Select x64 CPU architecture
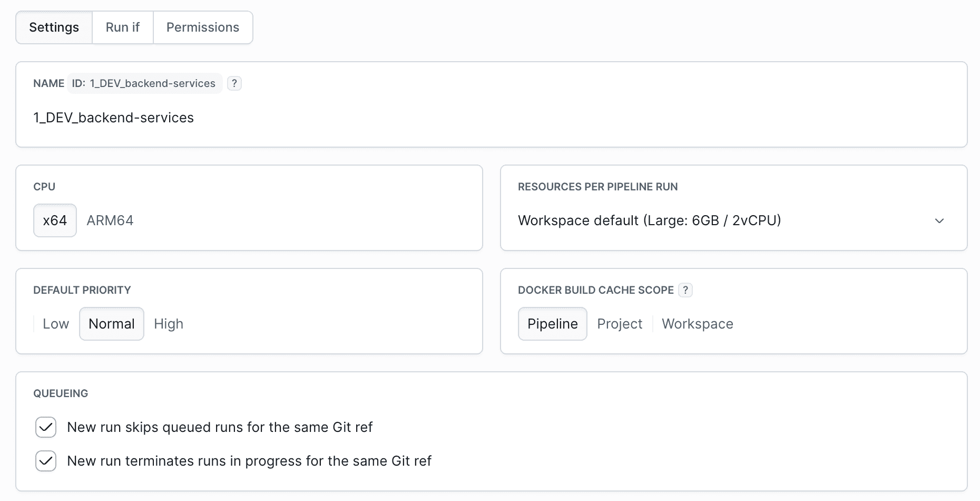980x501 pixels. pyautogui.click(x=55, y=220)
